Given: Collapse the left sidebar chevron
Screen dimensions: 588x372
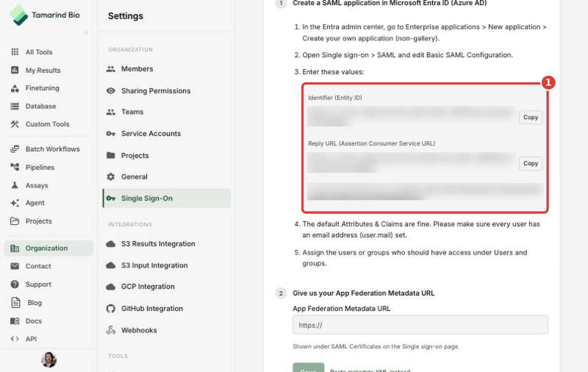Looking at the screenshot, I should (x=86, y=32).
